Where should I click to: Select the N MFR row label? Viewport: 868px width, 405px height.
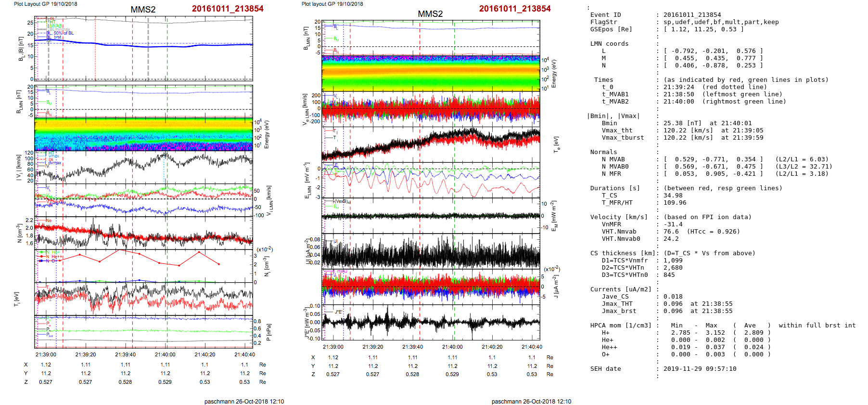pyautogui.click(x=611, y=174)
